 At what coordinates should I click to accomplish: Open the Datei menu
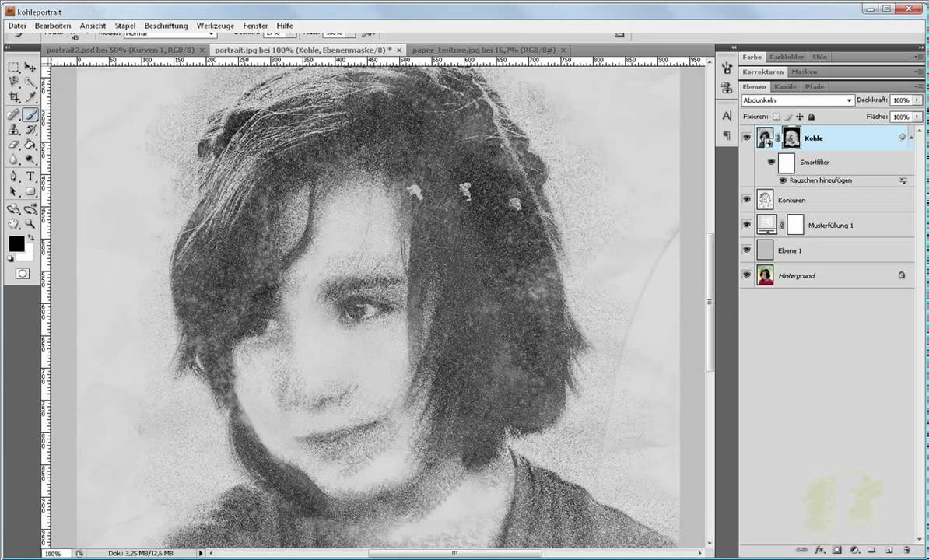tap(16, 26)
